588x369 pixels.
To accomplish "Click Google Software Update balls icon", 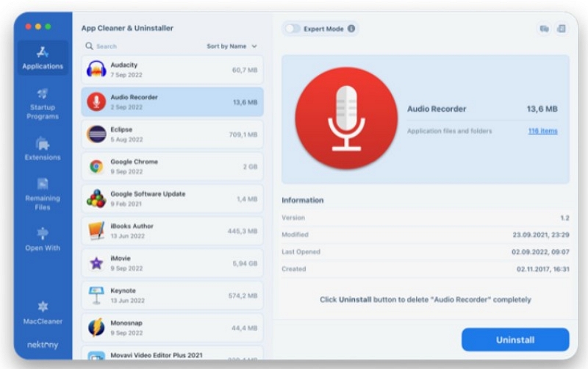I will point(96,198).
